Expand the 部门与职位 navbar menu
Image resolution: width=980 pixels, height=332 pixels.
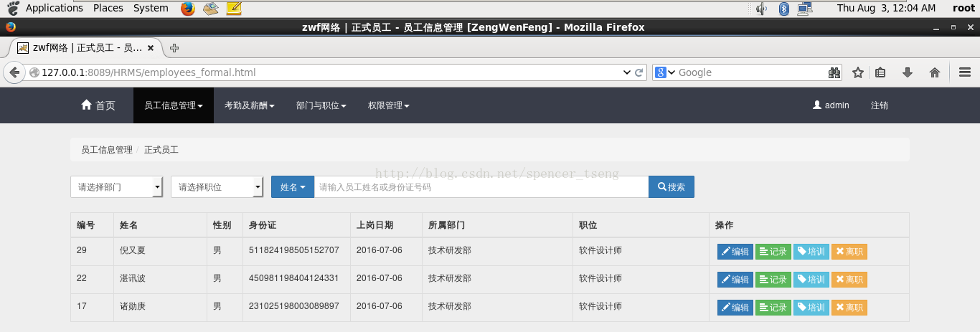[x=321, y=105]
